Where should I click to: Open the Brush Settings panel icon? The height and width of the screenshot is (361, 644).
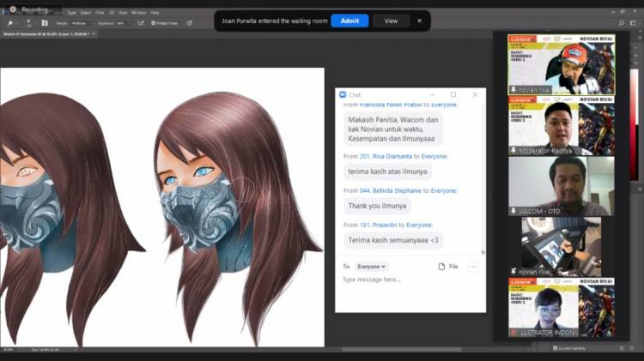pos(45,23)
